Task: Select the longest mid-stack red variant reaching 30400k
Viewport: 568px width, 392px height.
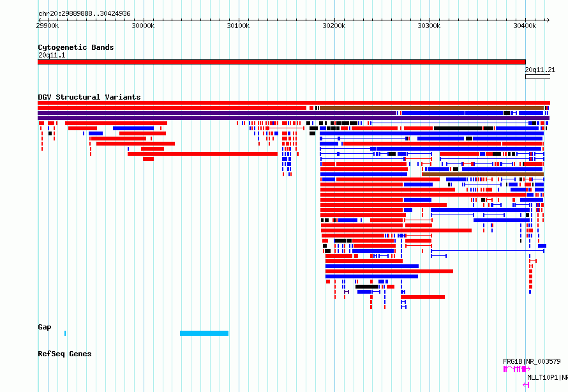Action: (424, 195)
